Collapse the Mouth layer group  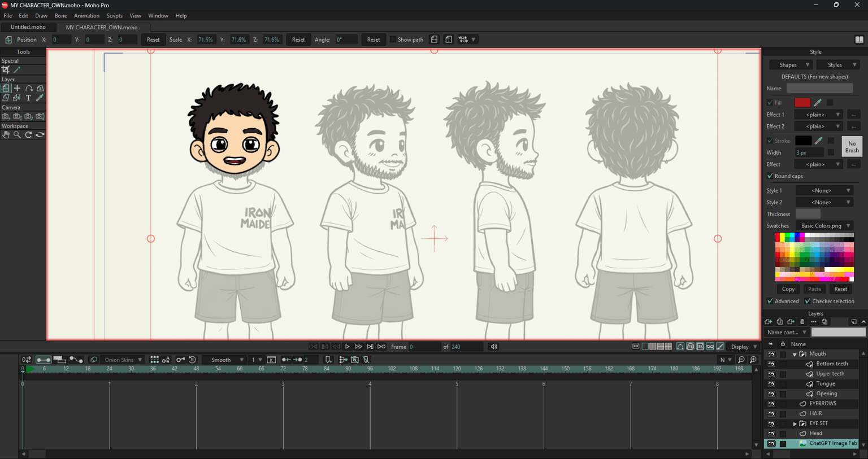point(795,355)
